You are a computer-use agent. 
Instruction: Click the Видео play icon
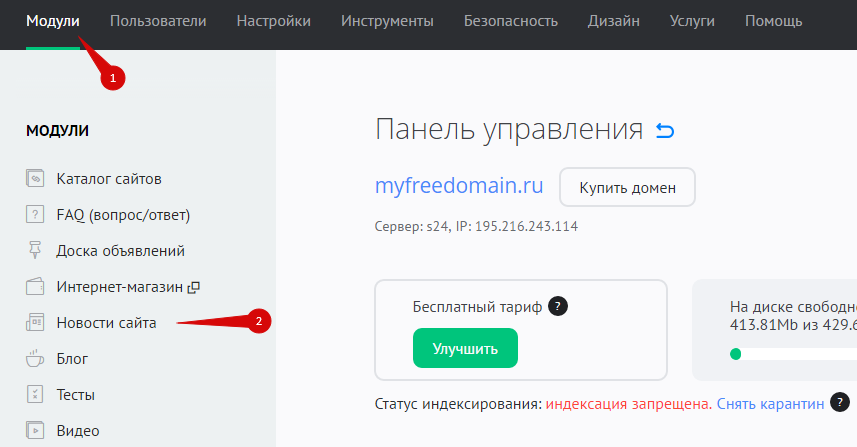point(36,431)
